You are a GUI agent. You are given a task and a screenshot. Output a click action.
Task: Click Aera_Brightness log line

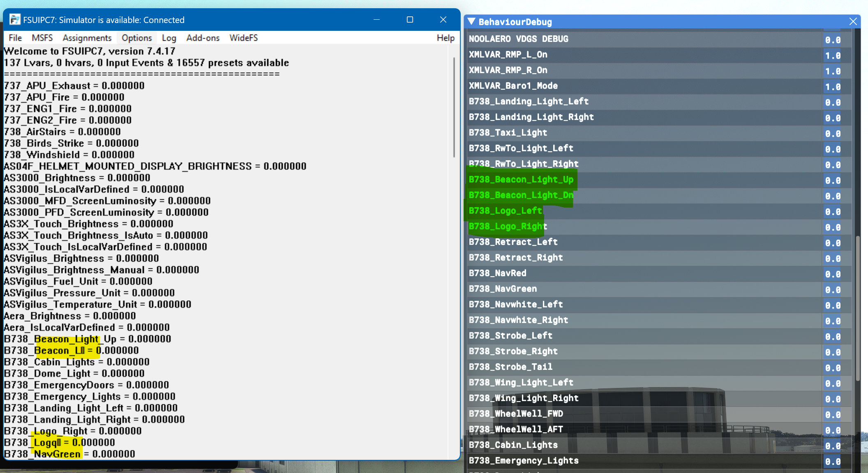coord(70,316)
